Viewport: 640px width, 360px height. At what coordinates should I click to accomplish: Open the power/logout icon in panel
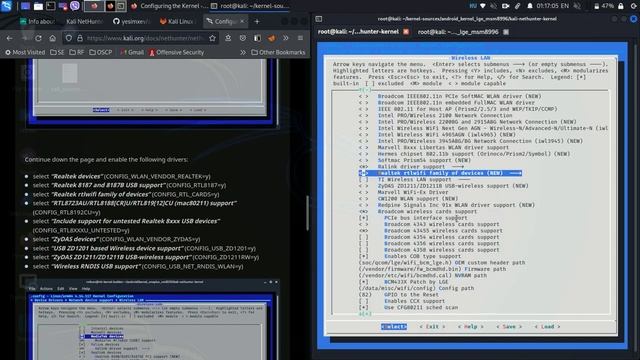click(634, 6)
